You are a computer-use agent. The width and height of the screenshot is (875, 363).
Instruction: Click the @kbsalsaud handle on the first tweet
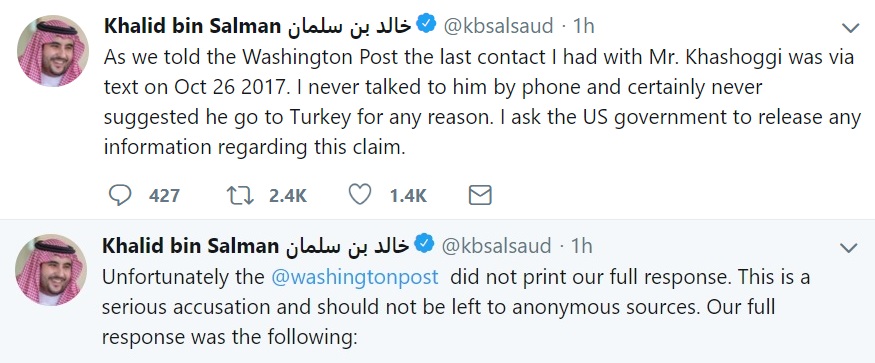pos(498,26)
